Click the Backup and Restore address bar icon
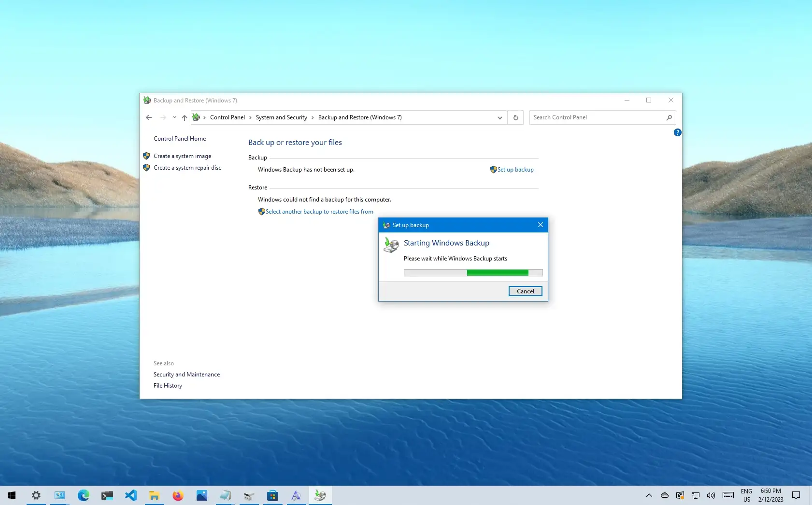The height and width of the screenshot is (505, 812). coord(196,117)
